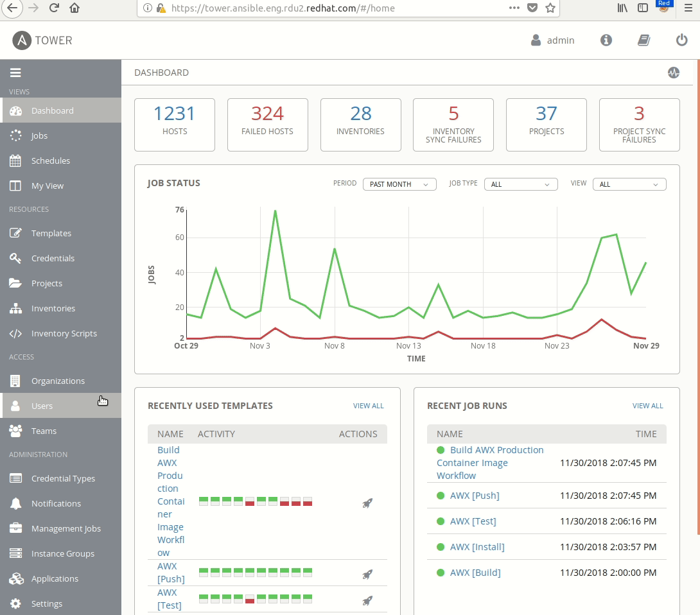Open the browser page actions ellipsis menu
The image size is (700, 615).
[x=514, y=8]
